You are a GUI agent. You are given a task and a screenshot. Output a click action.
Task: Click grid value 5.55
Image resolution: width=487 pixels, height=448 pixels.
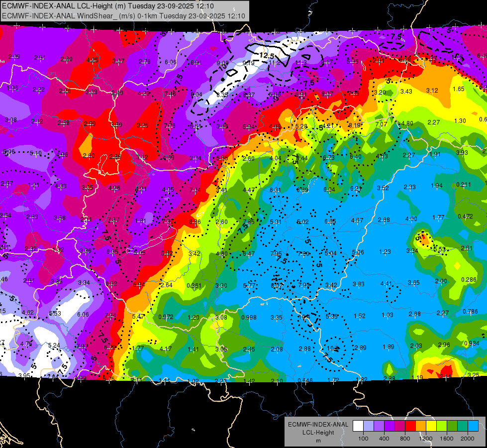pyautogui.click(x=222, y=158)
